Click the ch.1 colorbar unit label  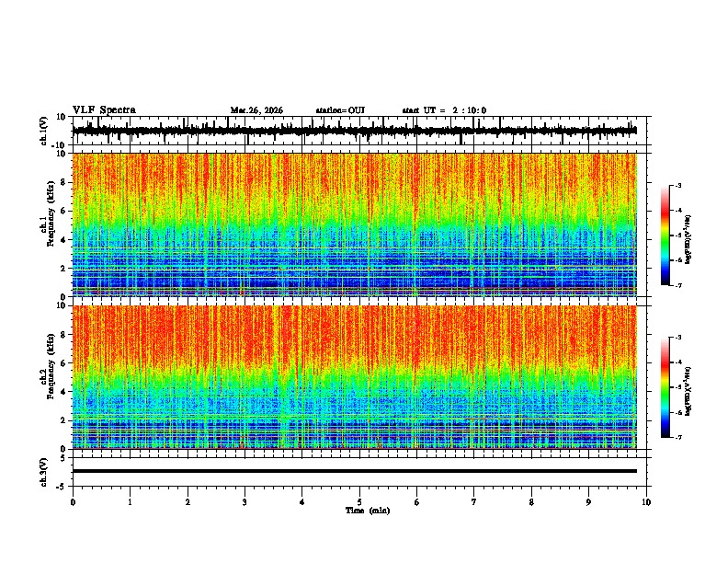pos(688,239)
